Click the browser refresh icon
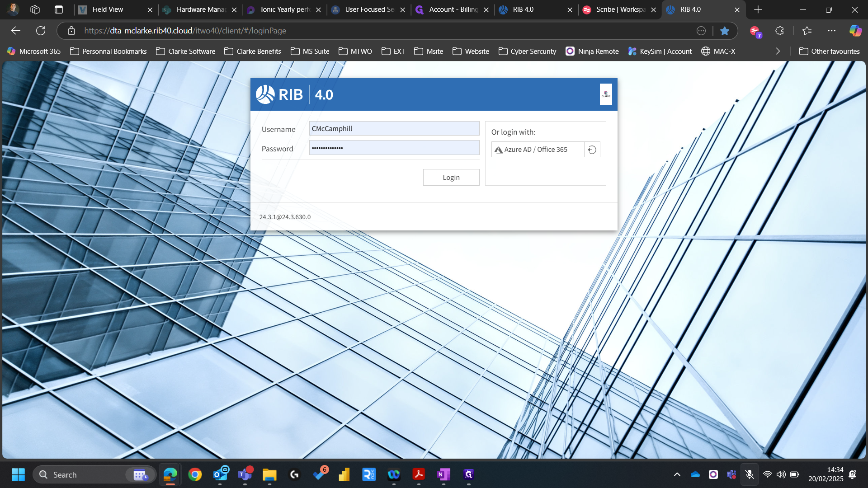The height and width of the screenshot is (488, 868). [x=41, y=31]
